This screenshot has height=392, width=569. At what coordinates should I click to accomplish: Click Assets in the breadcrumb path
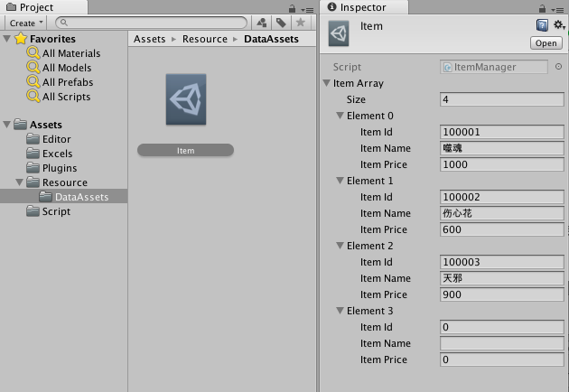(150, 39)
